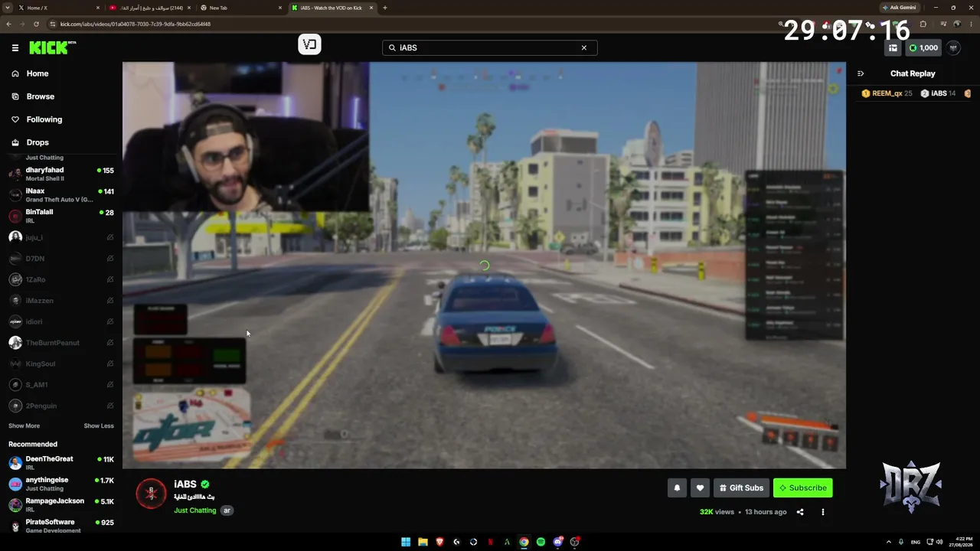
Task: Select offline channel idiori
Action: (60, 321)
